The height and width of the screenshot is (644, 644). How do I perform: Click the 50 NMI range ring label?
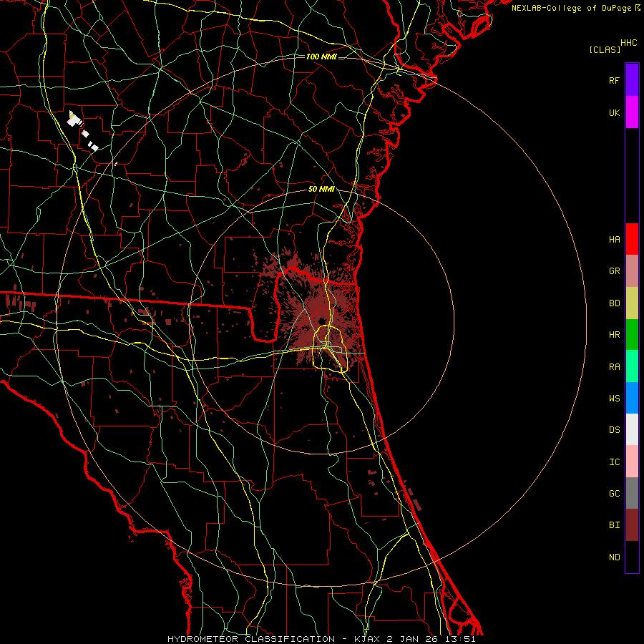click(321, 189)
